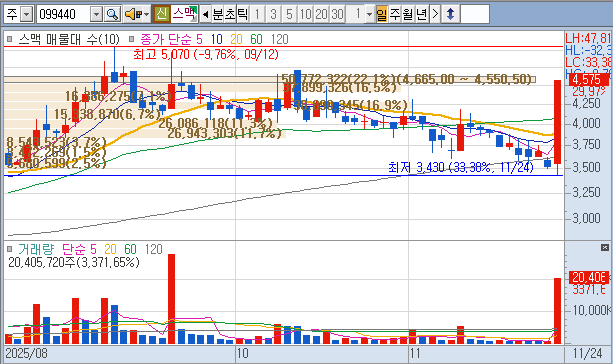Click the custom interval field showing 1
Image resolution: width=613 pixels, height=364 pixels.
pyautogui.click(x=356, y=14)
